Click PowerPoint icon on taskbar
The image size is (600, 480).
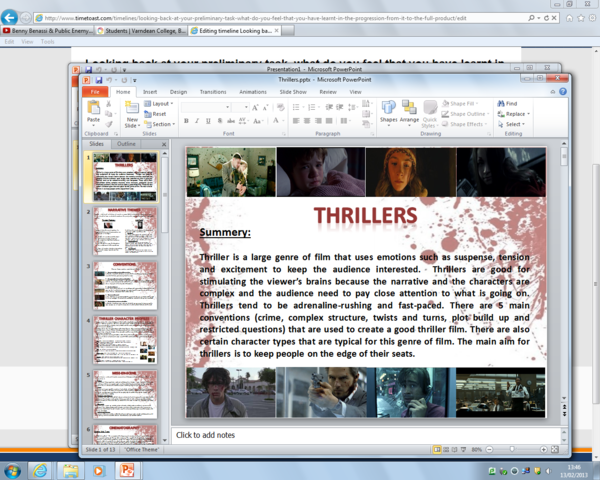coord(127,470)
